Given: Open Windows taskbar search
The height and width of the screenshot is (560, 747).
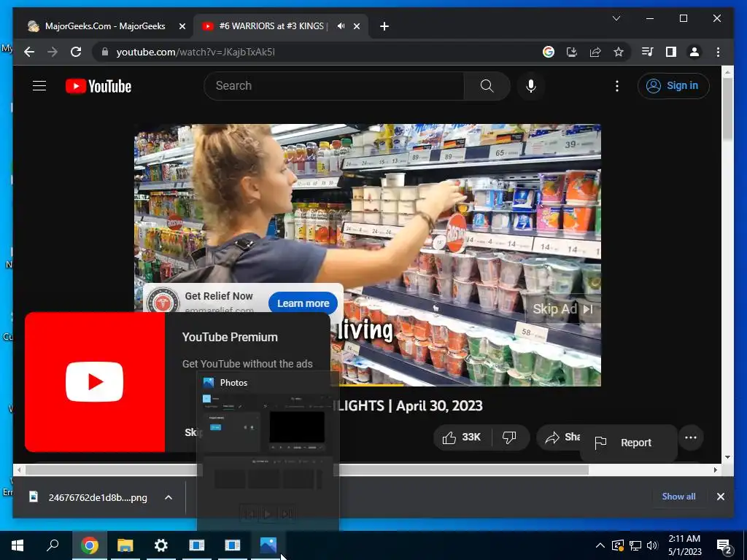Looking at the screenshot, I should pyautogui.click(x=53, y=545).
